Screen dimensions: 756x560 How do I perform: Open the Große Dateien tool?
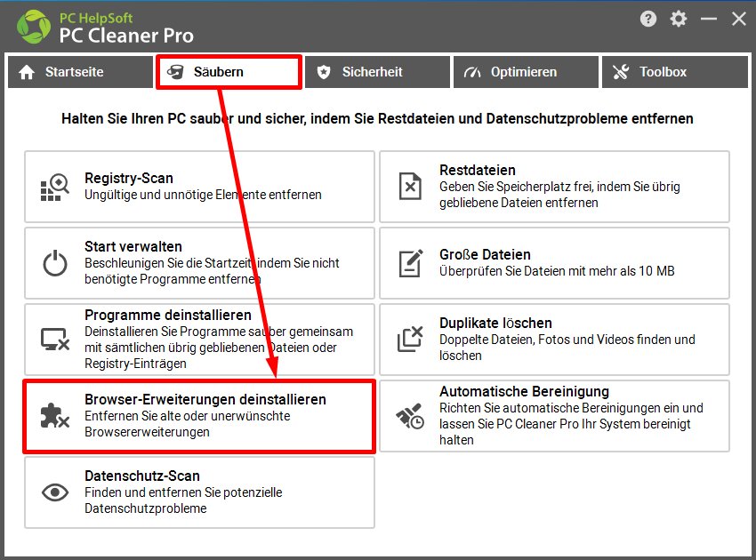554,263
